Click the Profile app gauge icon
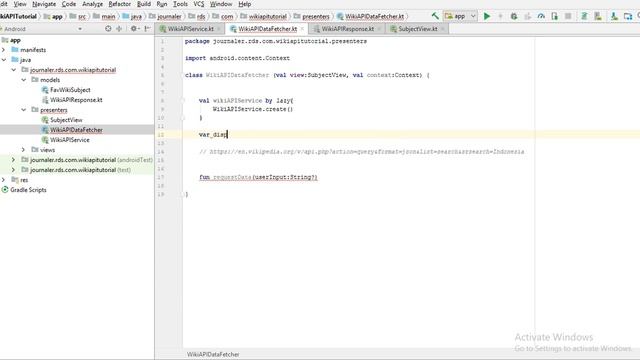 (541, 16)
